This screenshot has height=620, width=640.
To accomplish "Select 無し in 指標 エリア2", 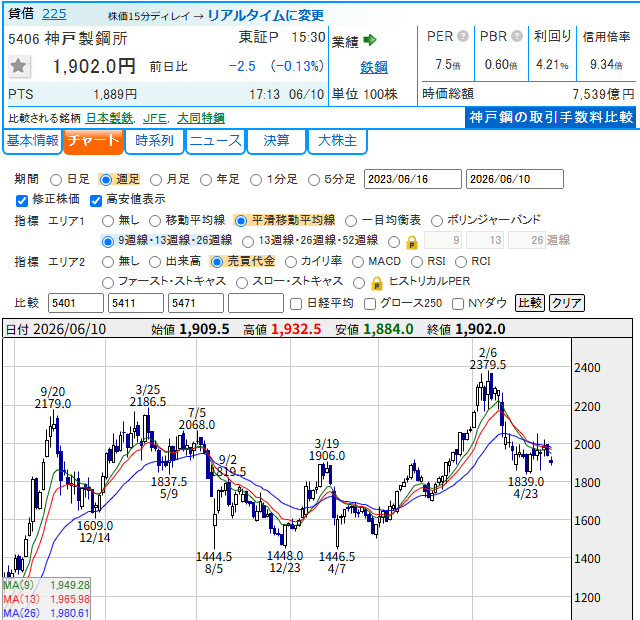I will (x=108, y=262).
